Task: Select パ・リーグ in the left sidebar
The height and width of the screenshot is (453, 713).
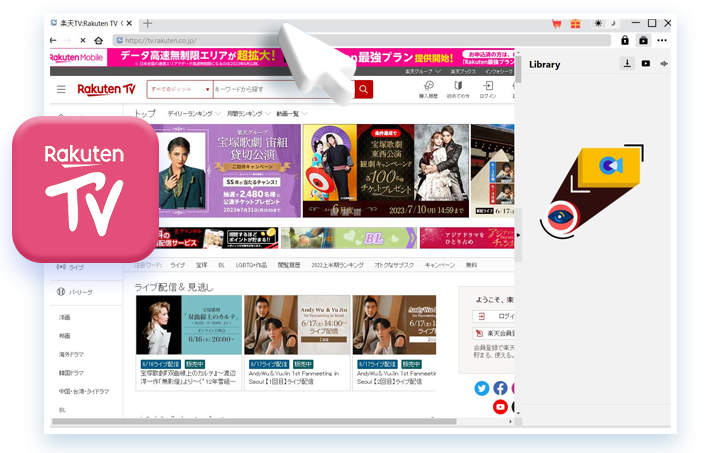Action: click(x=75, y=292)
